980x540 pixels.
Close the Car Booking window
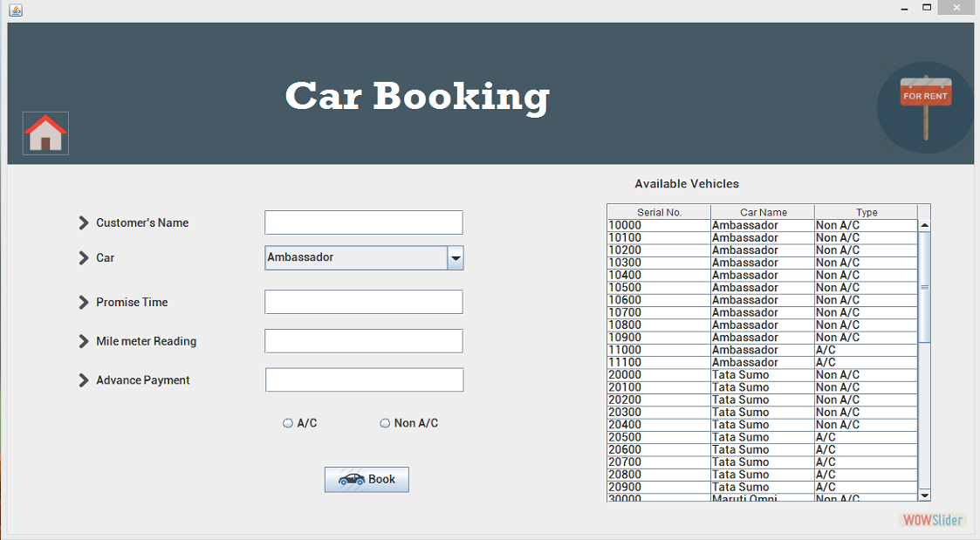point(956,8)
